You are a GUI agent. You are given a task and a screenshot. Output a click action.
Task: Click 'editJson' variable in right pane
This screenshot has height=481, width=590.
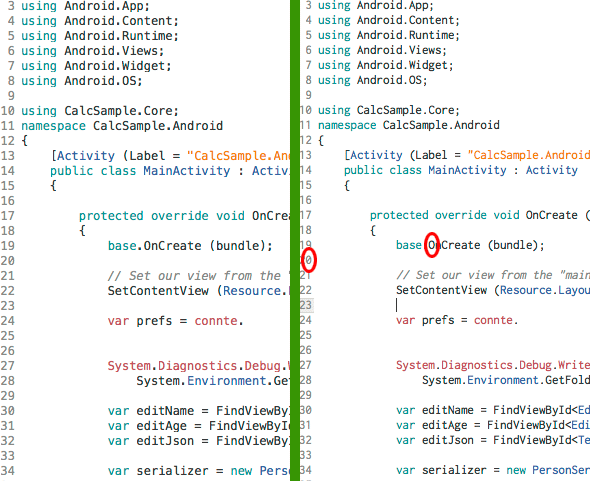point(447,440)
